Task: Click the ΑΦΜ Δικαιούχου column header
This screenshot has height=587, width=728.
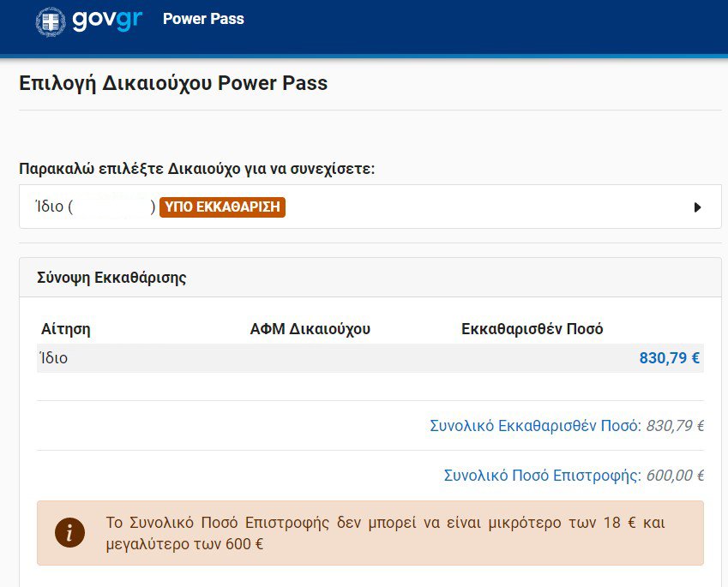Action: (310, 329)
